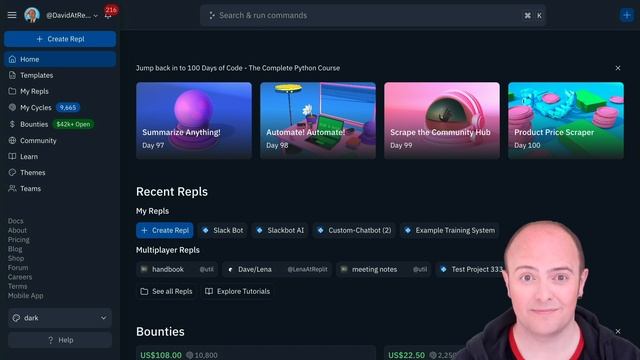This screenshot has width=640, height=360.
Task: Click Explore Tutorials
Action: 238,291
